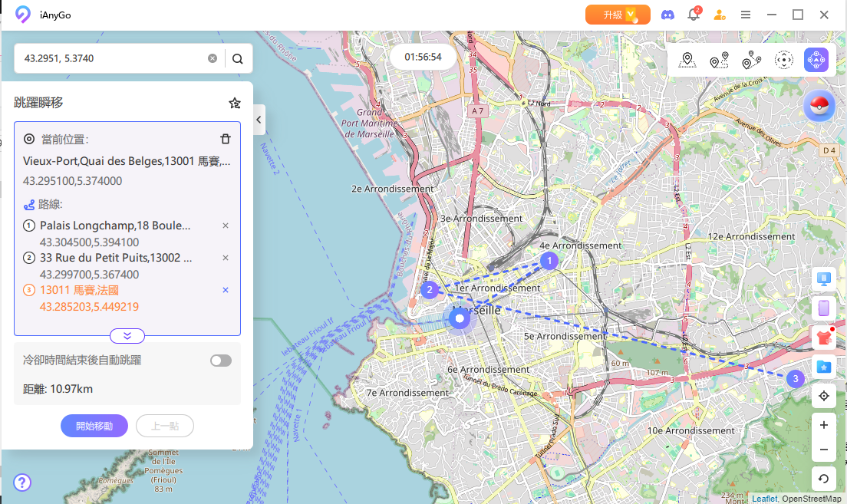Select jump teleport mode icon
The height and width of the screenshot is (504, 847).
point(816,60)
